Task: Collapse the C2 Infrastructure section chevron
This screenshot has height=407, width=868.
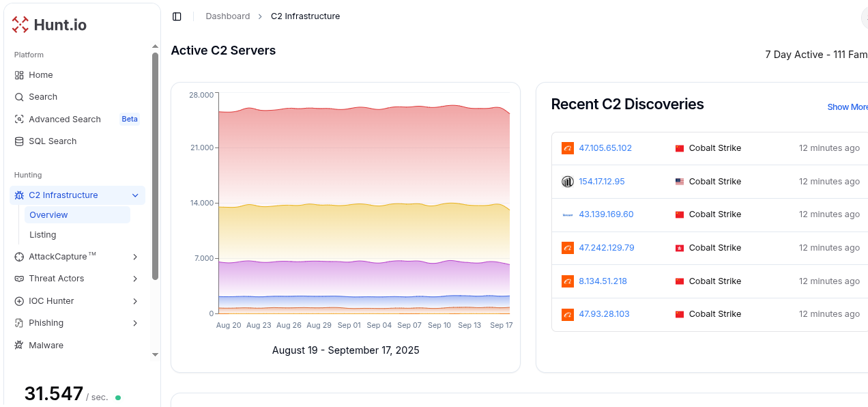Action: tap(135, 195)
